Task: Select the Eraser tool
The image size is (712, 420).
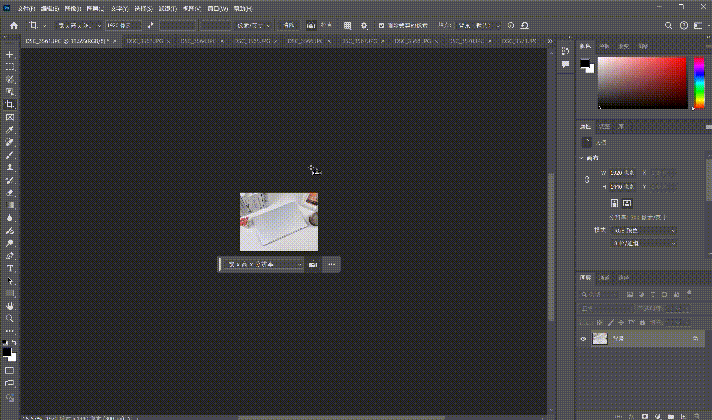Action: (x=10, y=192)
